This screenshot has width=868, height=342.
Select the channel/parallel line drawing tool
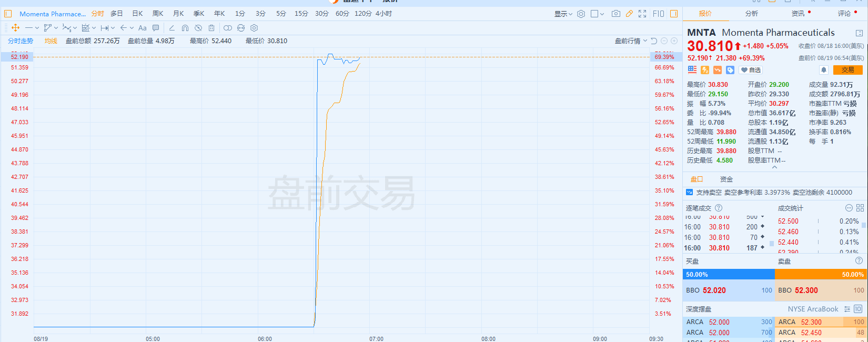click(x=48, y=28)
